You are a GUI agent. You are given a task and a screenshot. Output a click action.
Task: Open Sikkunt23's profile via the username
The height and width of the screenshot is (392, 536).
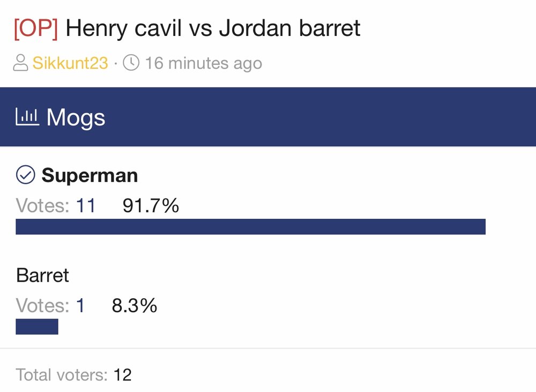pos(70,63)
